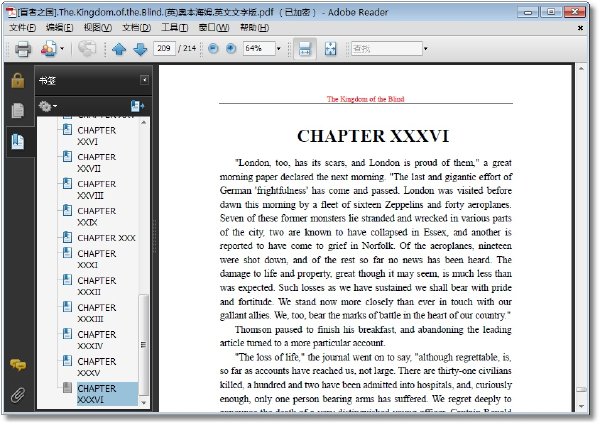
Task: Go to previous page with up arrow
Action: pyautogui.click(x=119, y=49)
